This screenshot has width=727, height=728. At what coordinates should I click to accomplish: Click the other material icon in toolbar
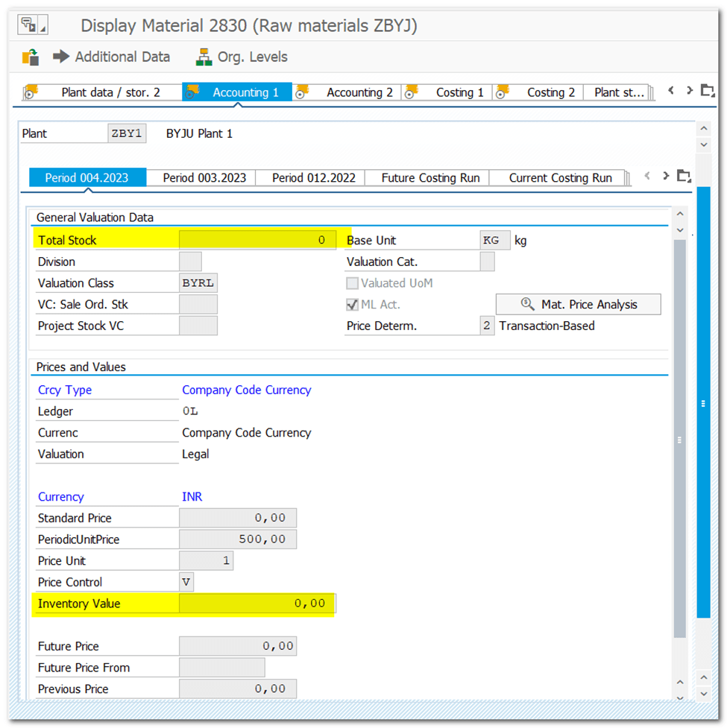coord(31,57)
